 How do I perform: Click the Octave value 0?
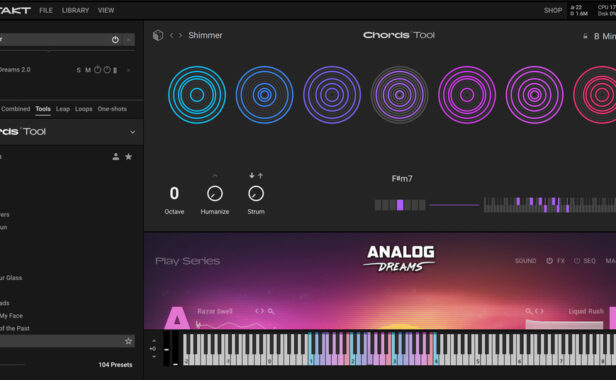tap(174, 193)
